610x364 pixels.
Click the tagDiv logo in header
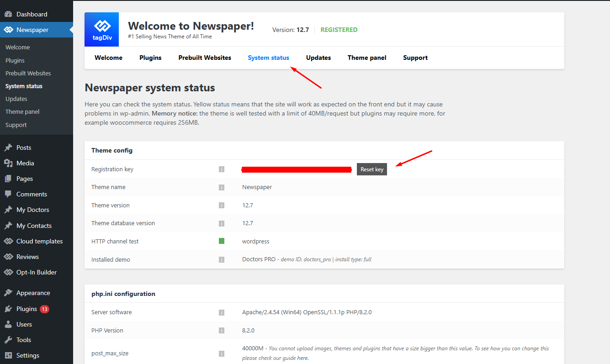click(101, 30)
